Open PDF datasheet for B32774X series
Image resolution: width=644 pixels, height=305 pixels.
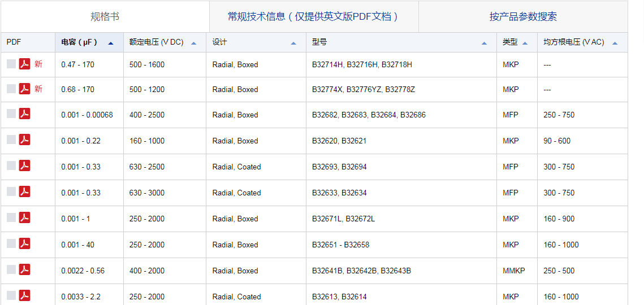tap(24, 89)
